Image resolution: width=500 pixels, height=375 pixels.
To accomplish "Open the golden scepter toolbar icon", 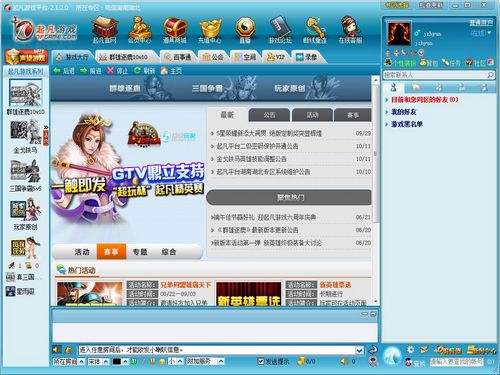I will coord(315,30).
